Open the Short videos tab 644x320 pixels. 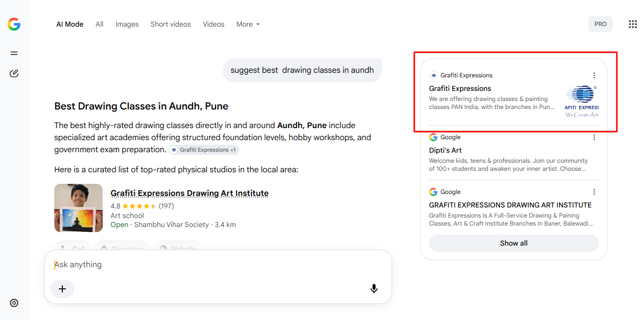[x=170, y=24]
